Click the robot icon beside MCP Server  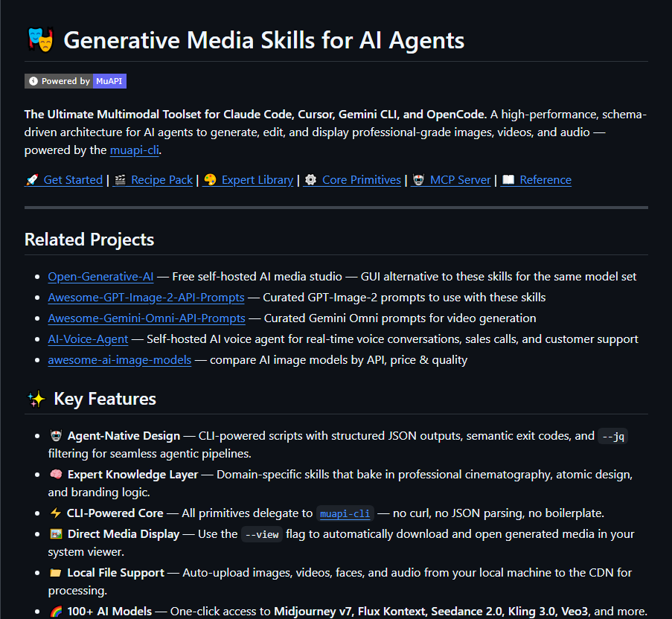pos(419,180)
